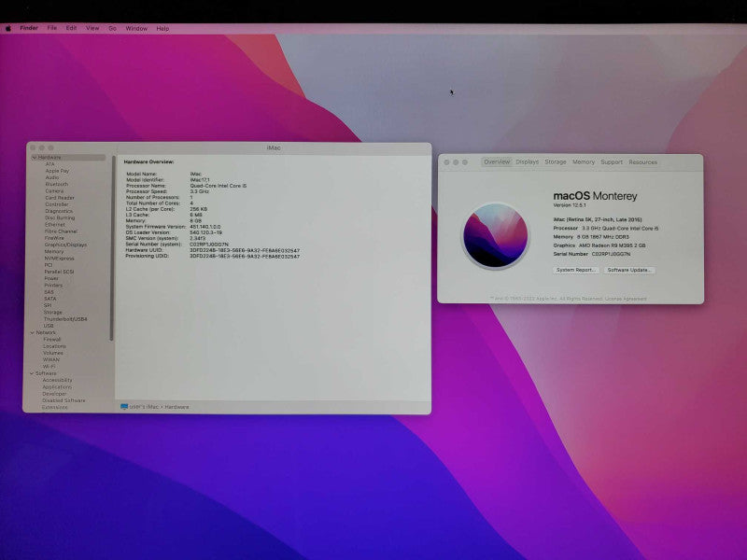The height and width of the screenshot is (560, 747).
Task: Select Developer under Software
Action: pos(54,394)
